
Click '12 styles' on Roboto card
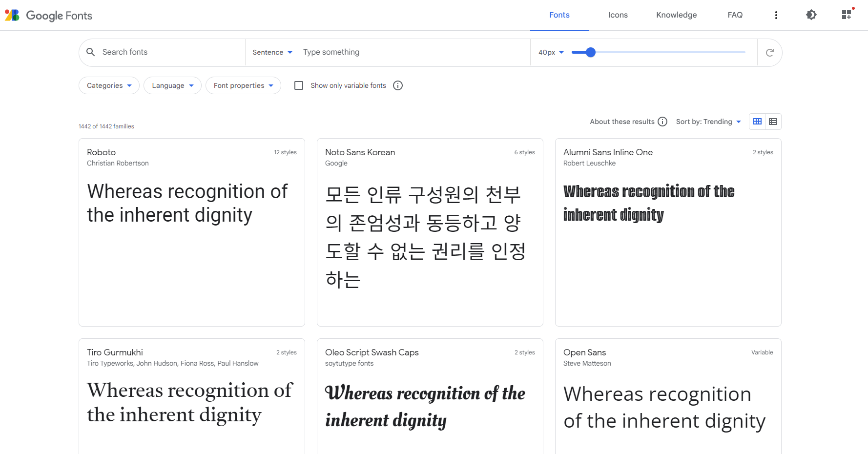[x=285, y=152]
